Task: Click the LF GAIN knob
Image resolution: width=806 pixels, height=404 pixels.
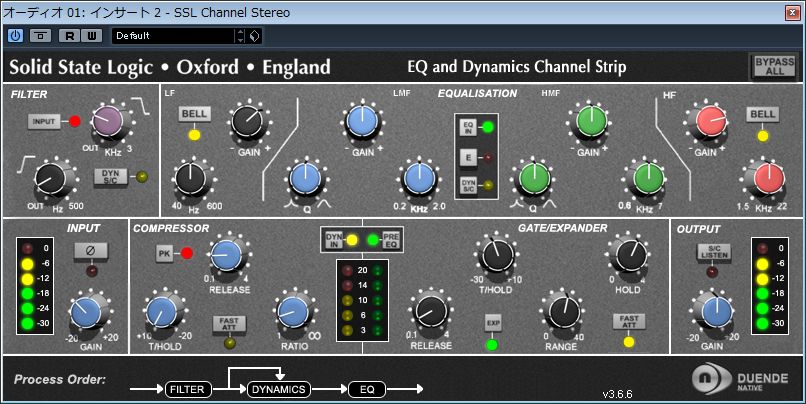Action: click(248, 122)
